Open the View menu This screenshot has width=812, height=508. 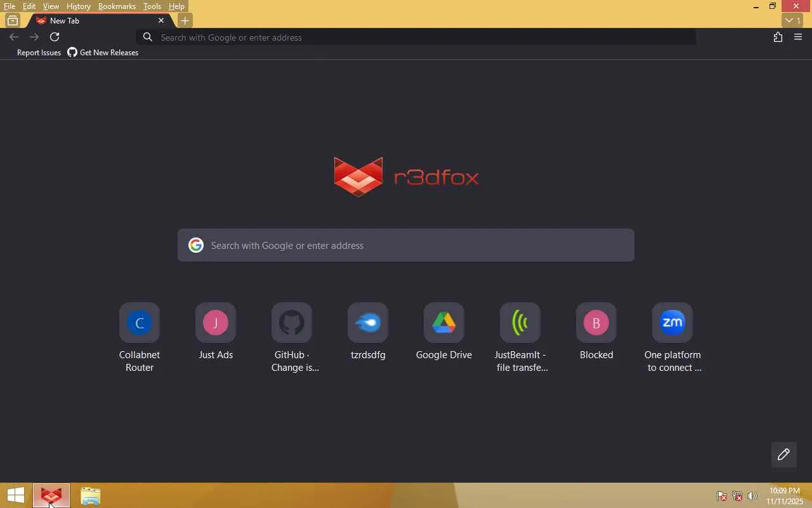coord(51,6)
